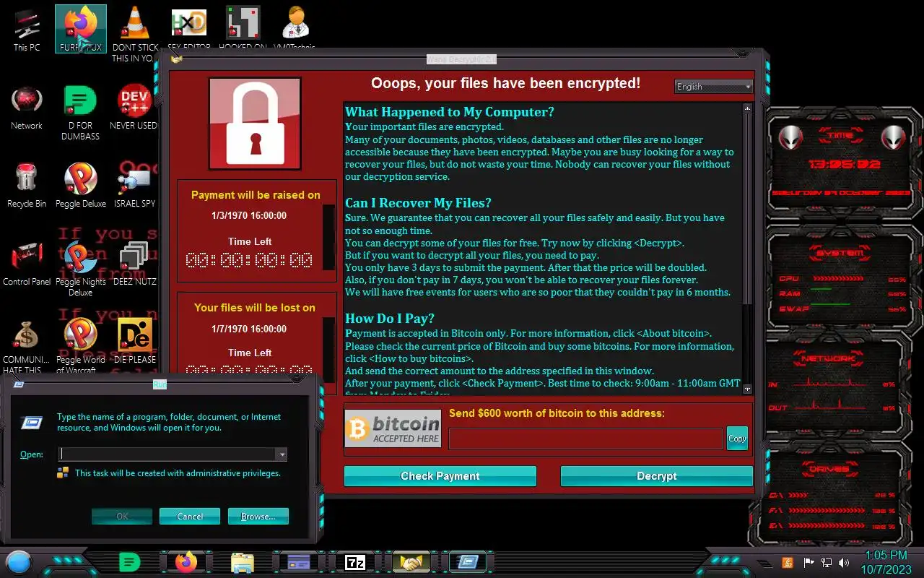Launch Peggle World of Warcraft shortcut
The height and width of the screenshot is (578, 924).
[x=80, y=347]
